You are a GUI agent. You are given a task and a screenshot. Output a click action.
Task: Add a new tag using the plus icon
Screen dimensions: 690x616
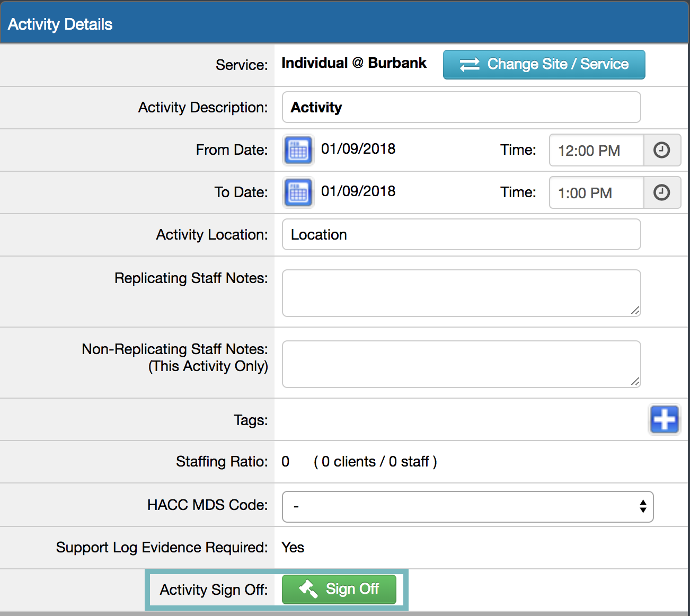[x=665, y=419]
